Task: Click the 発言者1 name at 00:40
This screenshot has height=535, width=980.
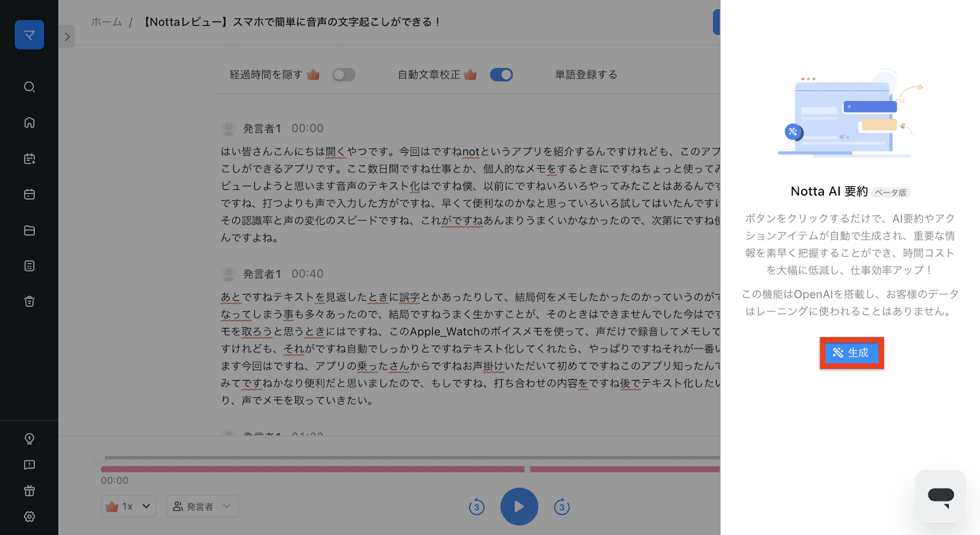Action: pyautogui.click(x=262, y=274)
